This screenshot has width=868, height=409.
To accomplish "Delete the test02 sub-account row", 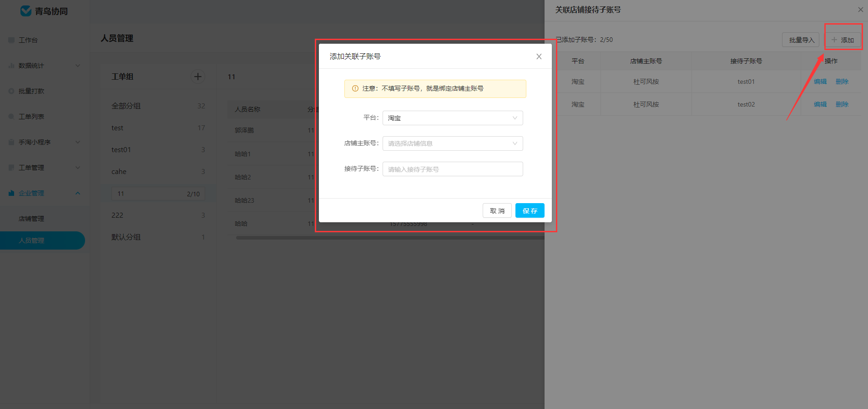I will [x=842, y=104].
